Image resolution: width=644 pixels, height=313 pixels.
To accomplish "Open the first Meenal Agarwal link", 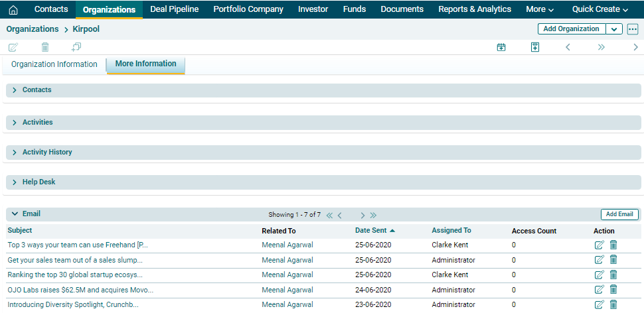I will coord(287,245).
